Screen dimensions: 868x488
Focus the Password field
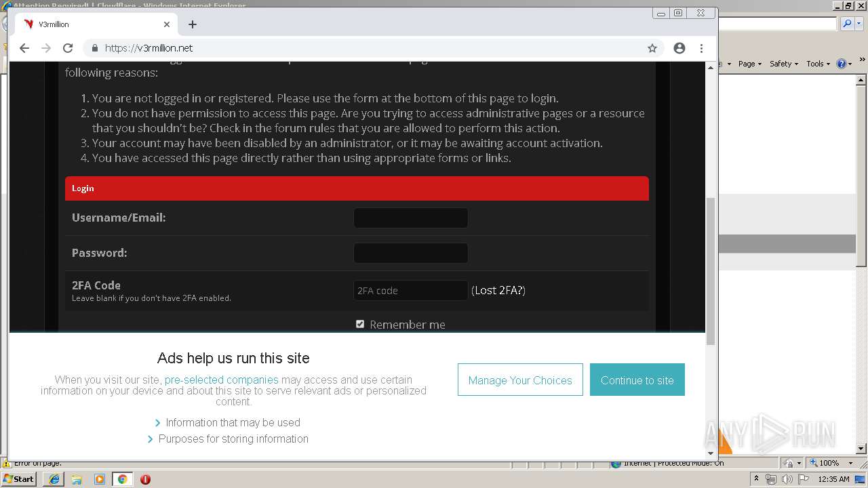[411, 253]
